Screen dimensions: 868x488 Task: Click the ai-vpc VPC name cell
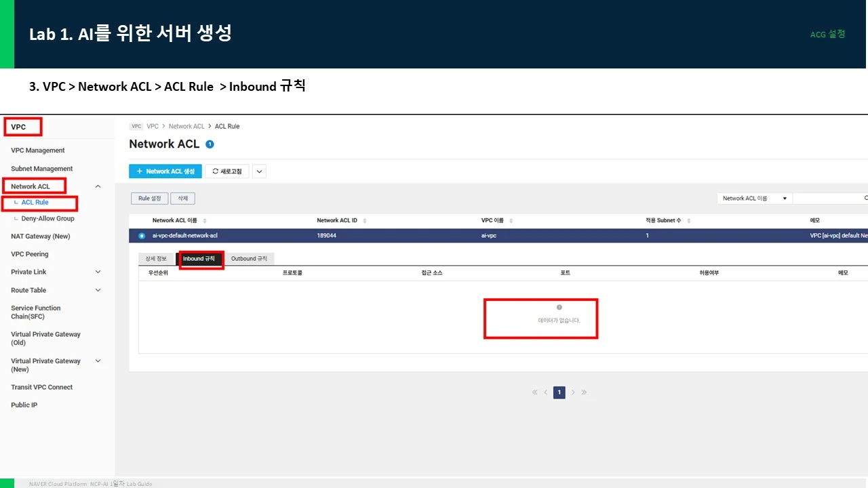pyautogui.click(x=489, y=236)
